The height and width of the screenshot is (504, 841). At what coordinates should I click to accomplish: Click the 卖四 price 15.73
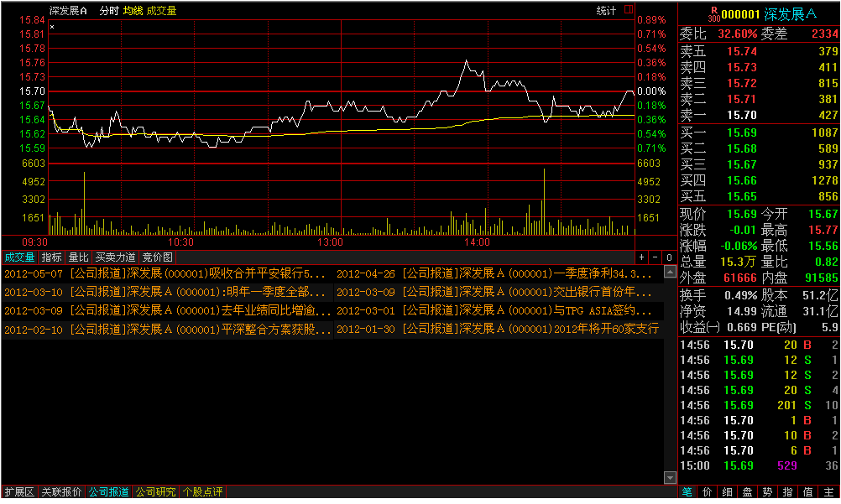click(x=742, y=68)
